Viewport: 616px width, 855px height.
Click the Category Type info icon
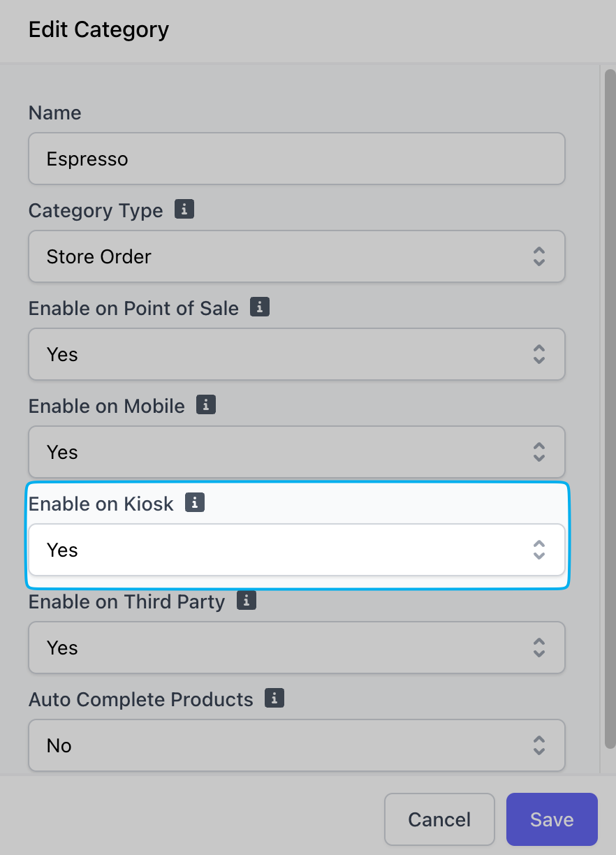pos(184,209)
